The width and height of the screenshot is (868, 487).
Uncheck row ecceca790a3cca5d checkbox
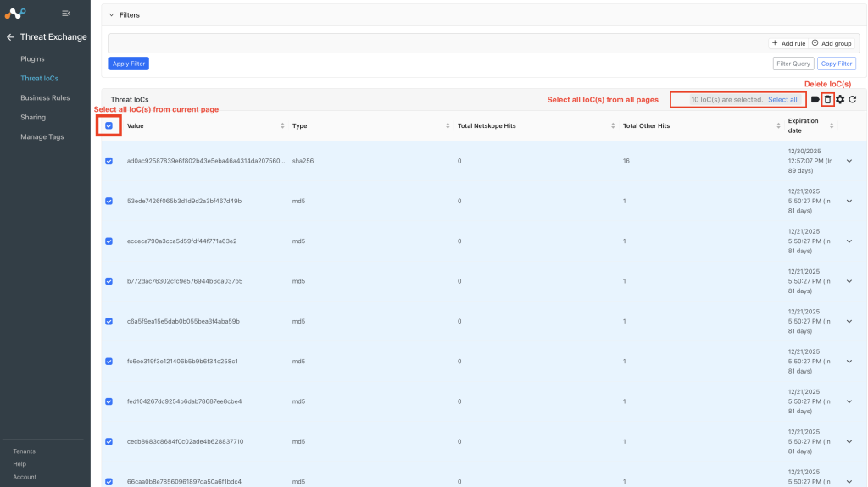pyautogui.click(x=109, y=241)
